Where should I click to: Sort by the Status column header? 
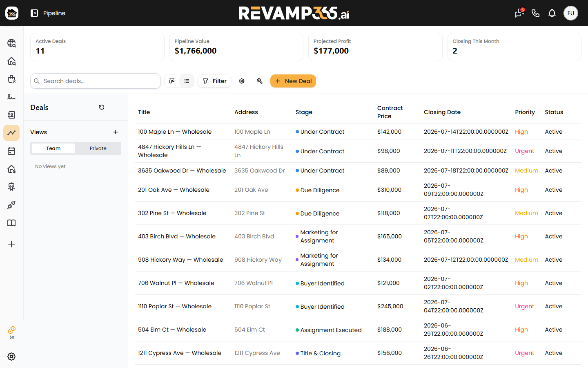tap(554, 112)
